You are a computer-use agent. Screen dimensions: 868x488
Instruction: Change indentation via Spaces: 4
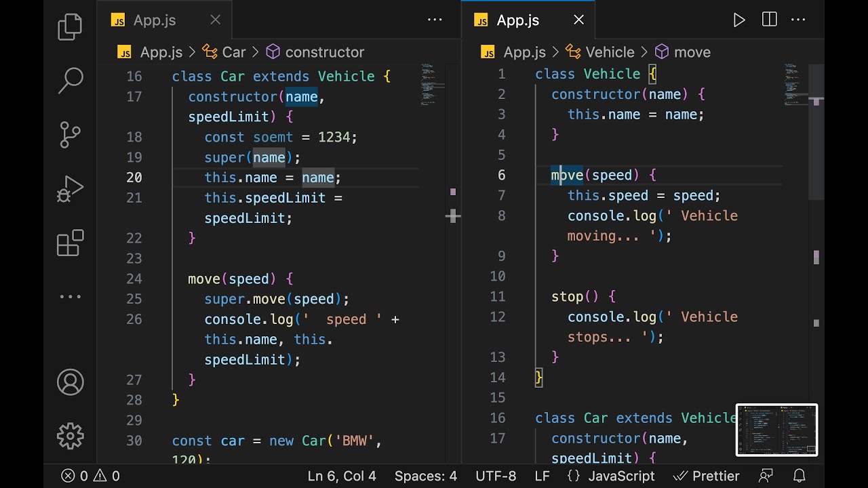(x=426, y=476)
